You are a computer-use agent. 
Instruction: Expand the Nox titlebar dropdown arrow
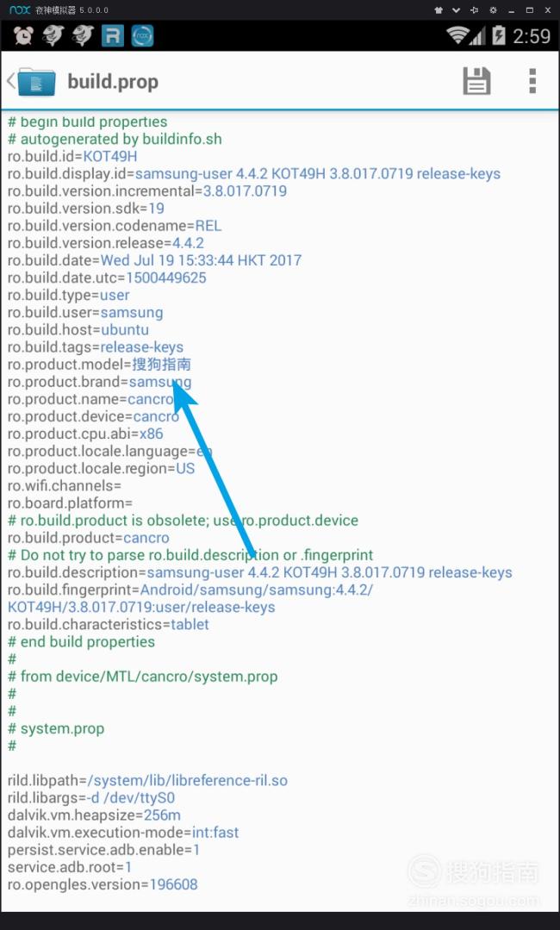456,10
